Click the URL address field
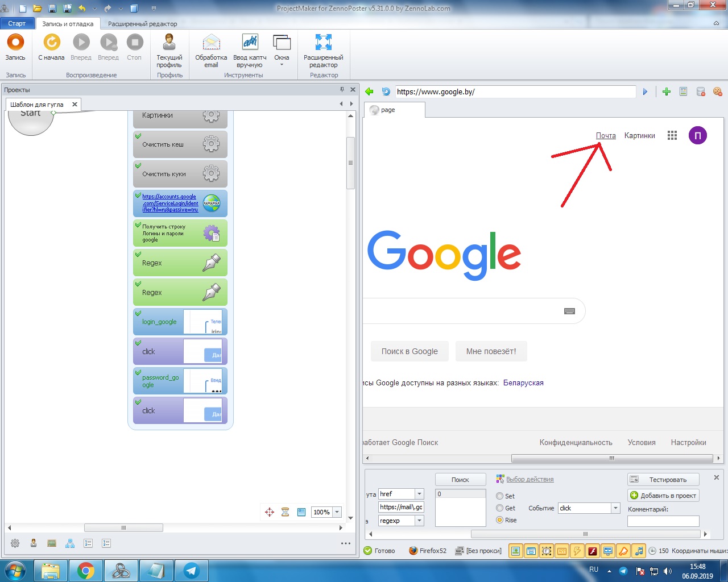 515,92
